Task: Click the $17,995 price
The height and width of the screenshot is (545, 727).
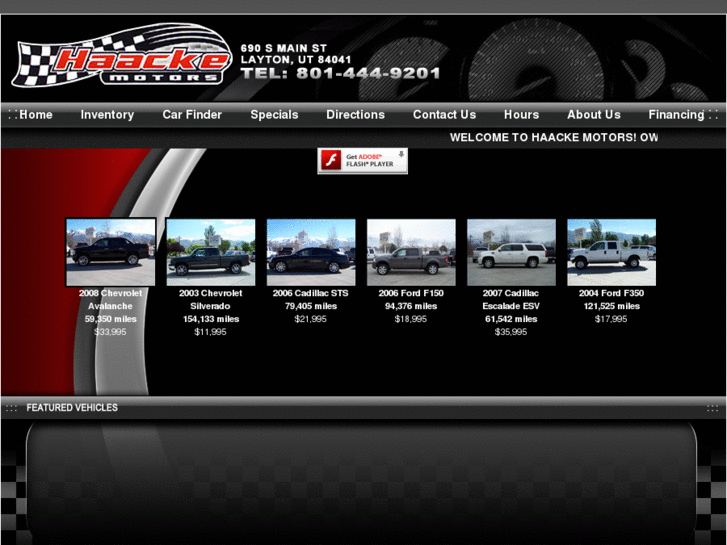Action: [x=611, y=319]
